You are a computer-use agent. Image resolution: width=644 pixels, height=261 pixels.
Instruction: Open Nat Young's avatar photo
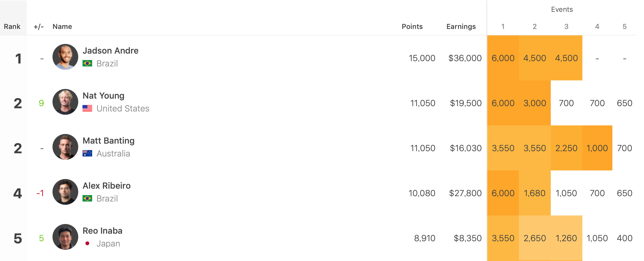(x=65, y=102)
